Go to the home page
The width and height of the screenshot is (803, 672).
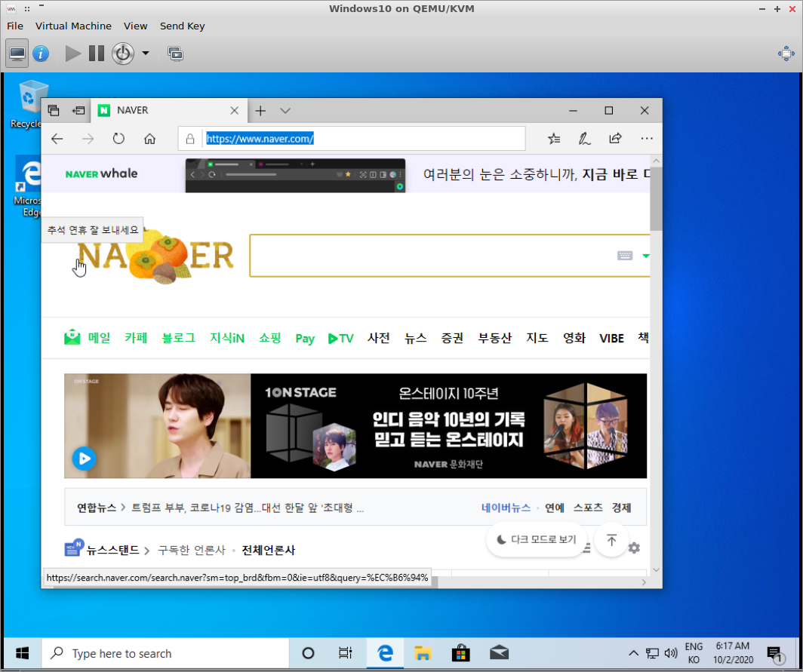click(x=149, y=139)
